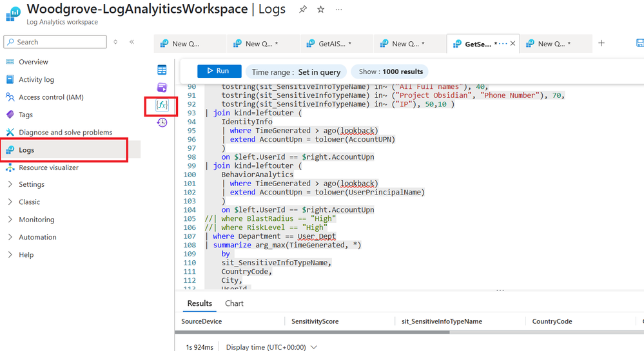Pin the workspace to dashboard
644x351 pixels.
(302, 10)
